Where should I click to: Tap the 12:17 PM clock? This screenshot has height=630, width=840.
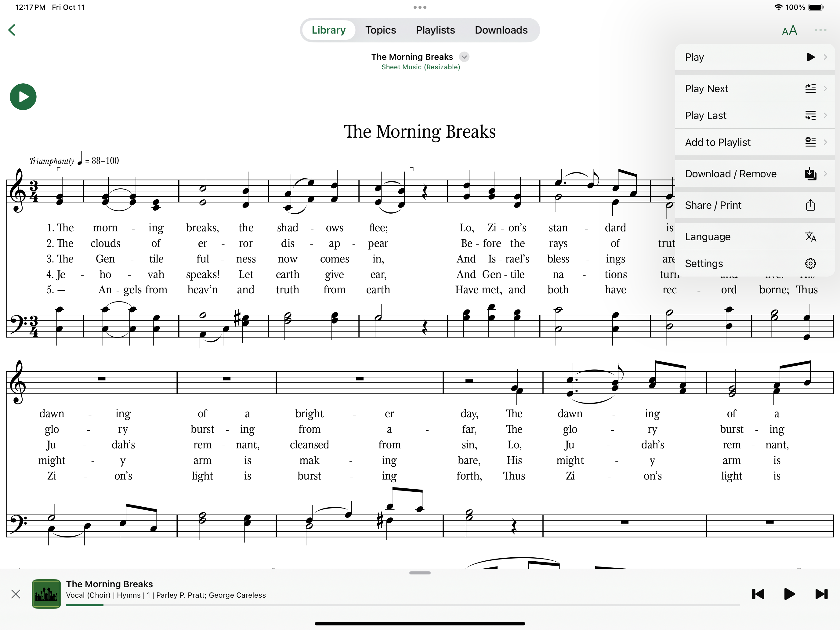[x=30, y=7]
